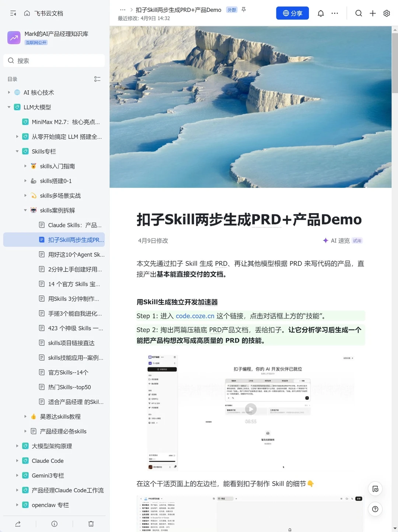Click the 分享 share button
398x532 pixels.
(x=293, y=13)
